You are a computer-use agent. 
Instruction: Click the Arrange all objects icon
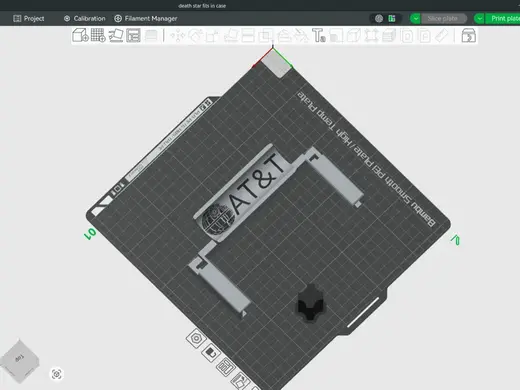pos(133,35)
